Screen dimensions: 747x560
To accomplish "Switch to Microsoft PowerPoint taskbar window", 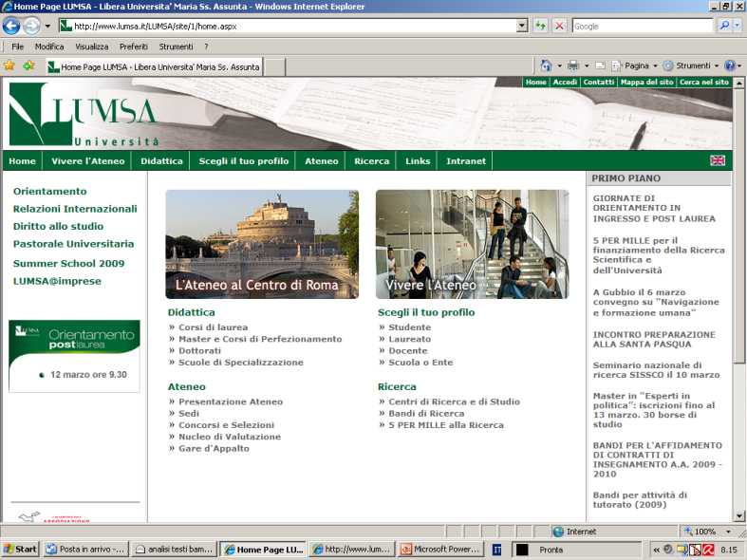I will [440, 549].
